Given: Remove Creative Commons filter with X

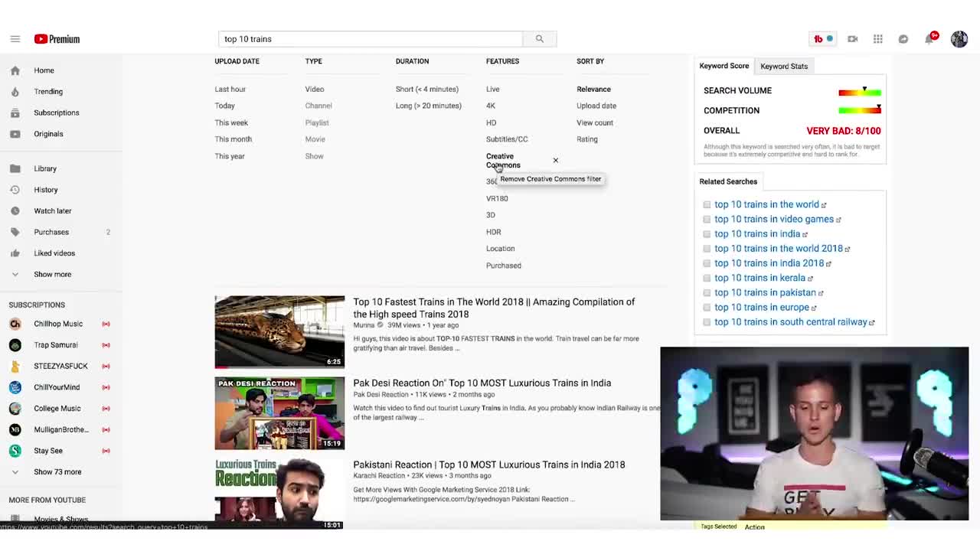Looking at the screenshot, I should (556, 161).
